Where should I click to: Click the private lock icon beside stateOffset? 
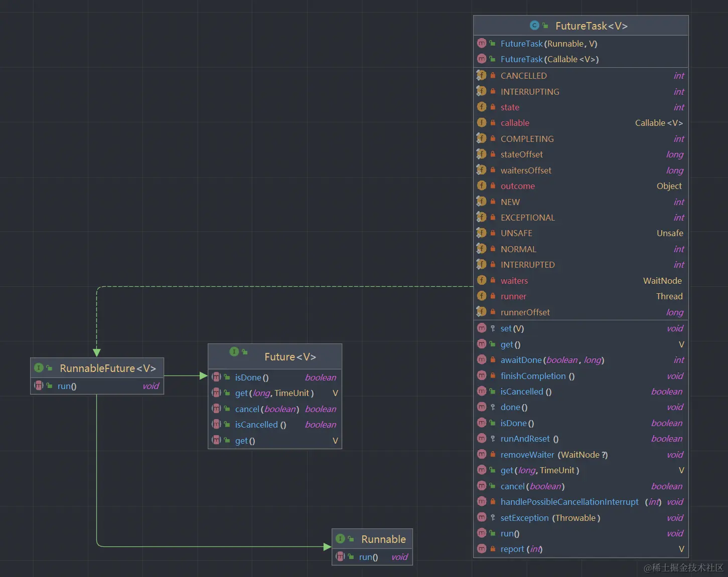click(x=493, y=154)
